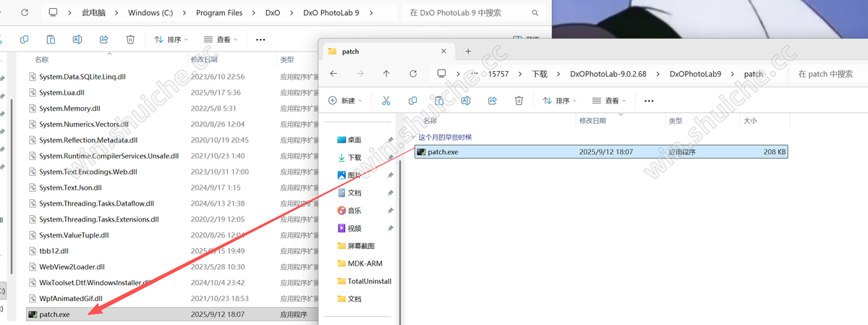Image resolution: width=868 pixels, height=325 pixels.
Task: Click the Windows (C:) breadcrumb
Action: coord(152,13)
